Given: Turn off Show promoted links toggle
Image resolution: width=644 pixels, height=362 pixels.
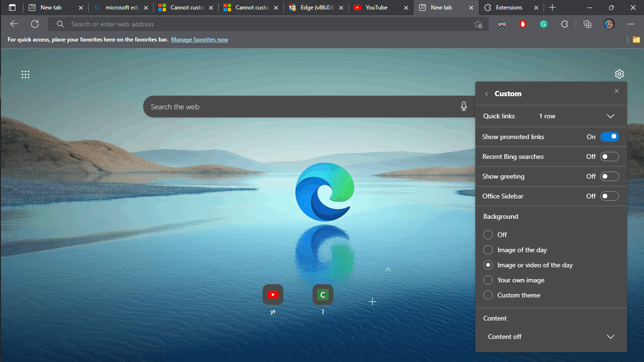Looking at the screenshot, I should click(609, 137).
